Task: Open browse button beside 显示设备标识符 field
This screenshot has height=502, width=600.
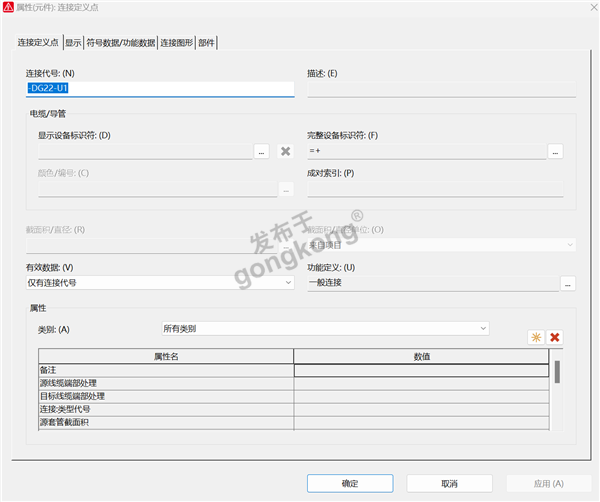Action: [x=262, y=151]
